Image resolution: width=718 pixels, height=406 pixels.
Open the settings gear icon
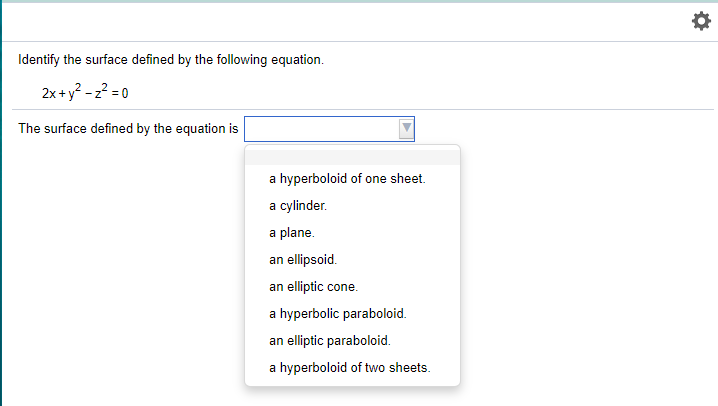click(x=701, y=22)
